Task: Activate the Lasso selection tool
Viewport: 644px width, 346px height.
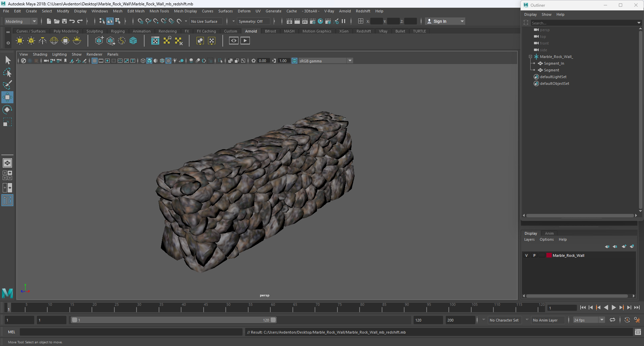Action: (x=7, y=72)
